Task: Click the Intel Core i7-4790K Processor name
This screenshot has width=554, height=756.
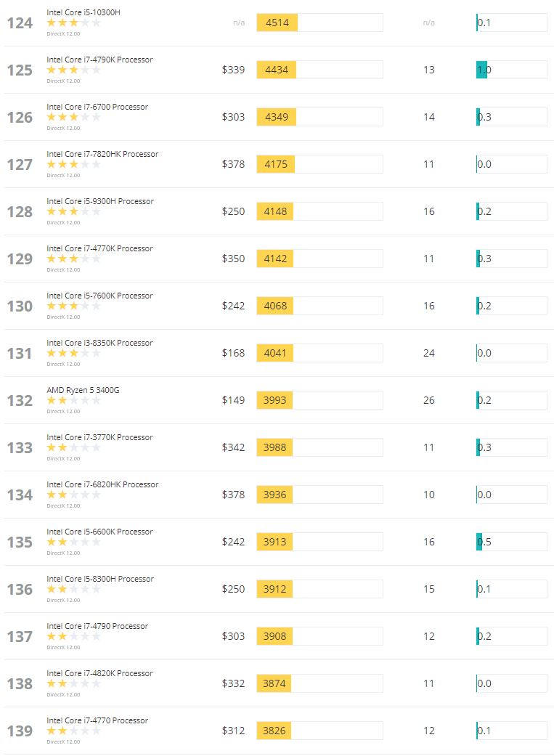Action: pos(99,60)
